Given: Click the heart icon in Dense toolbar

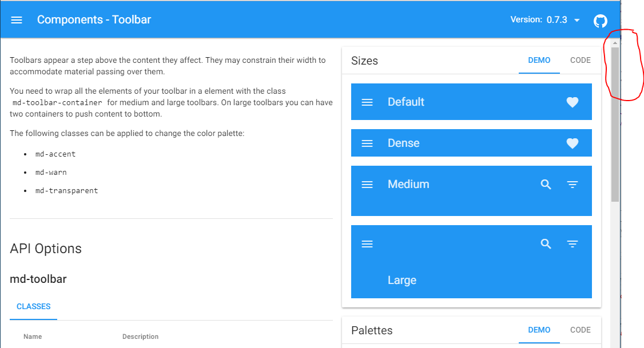Looking at the screenshot, I should pos(572,143).
